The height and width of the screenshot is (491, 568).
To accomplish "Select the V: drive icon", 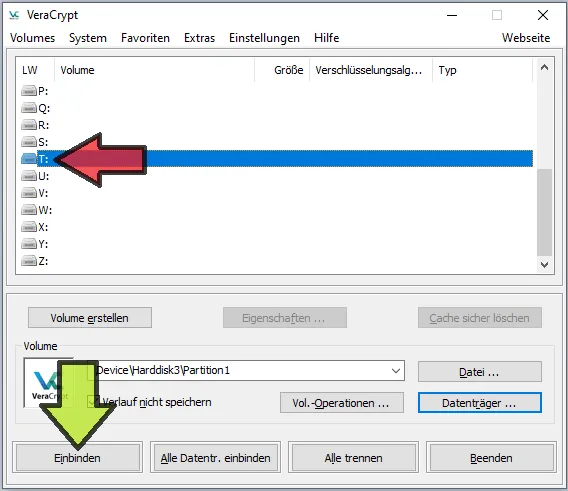I will pos(29,193).
